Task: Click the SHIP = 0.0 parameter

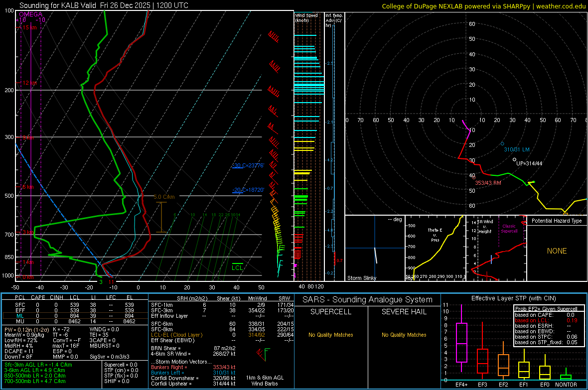Action: tap(117, 381)
